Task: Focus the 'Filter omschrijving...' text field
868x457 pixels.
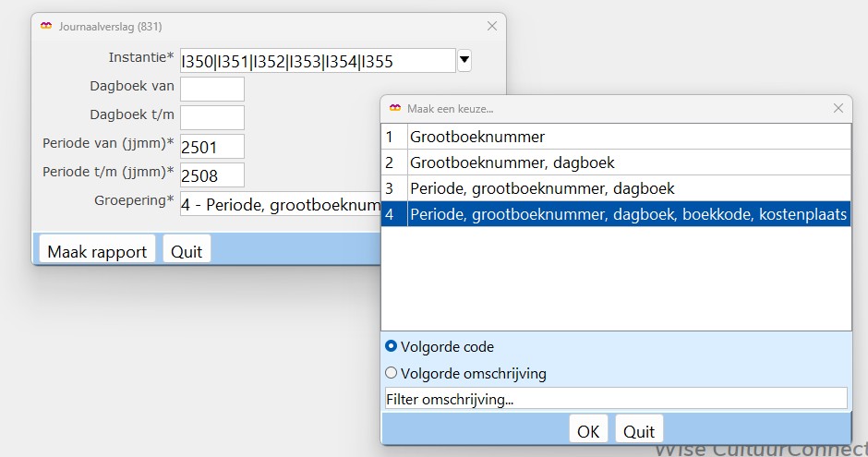Action: pos(615,399)
